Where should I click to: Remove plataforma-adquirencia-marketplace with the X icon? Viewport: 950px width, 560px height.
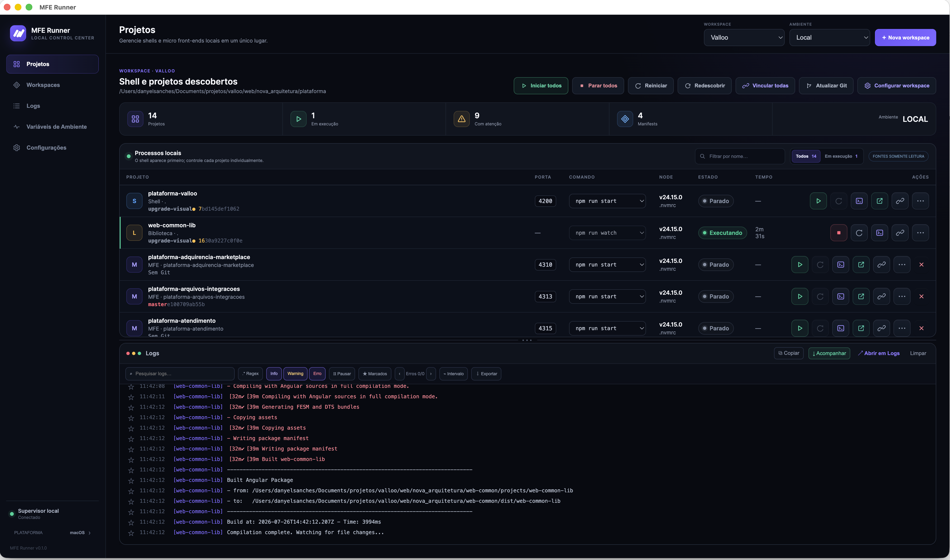click(921, 265)
